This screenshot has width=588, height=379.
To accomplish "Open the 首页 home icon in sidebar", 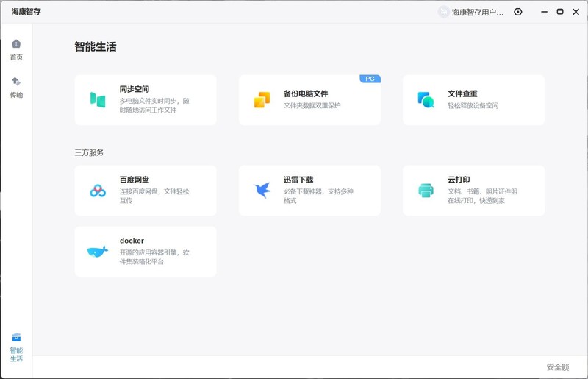I will click(16, 44).
